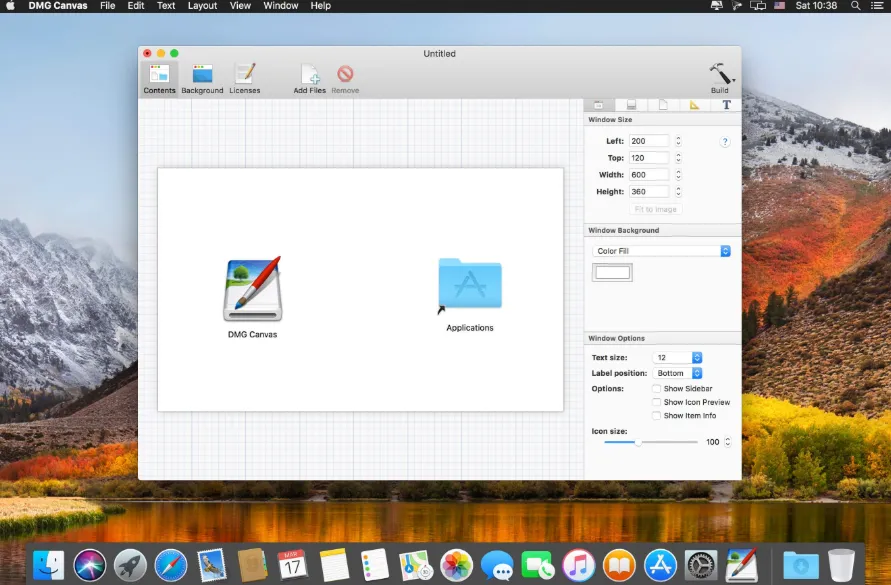Screen dimensions: 891x585
Task: Open the Window menu
Action: pos(281,6)
